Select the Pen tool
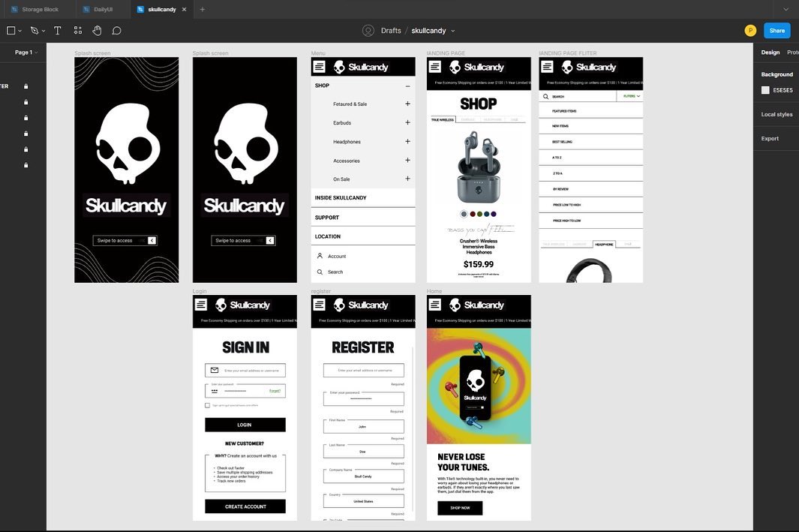The image size is (799, 532). point(35,31)
